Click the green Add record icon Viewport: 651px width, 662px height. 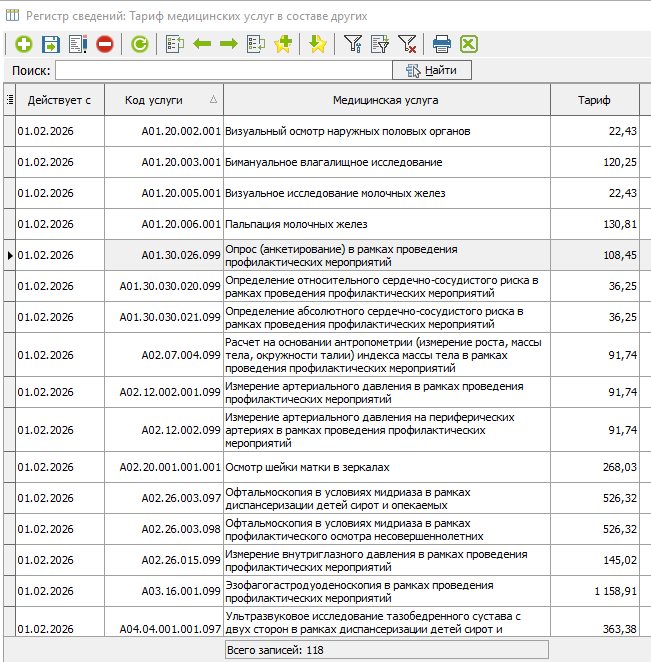click(x=23, y=44)
